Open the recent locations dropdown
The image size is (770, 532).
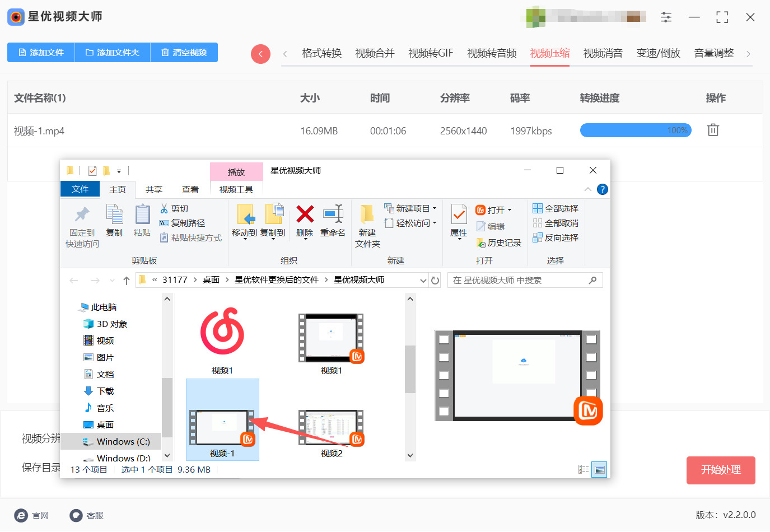click(x=112, y=281)
